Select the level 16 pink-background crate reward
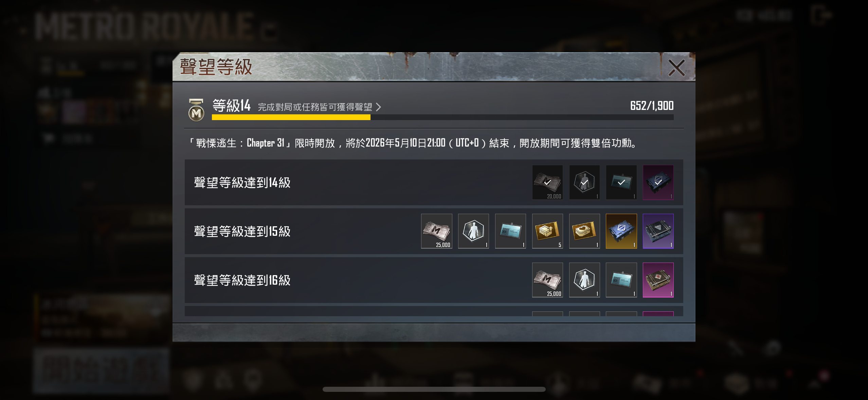This screenshot has height=400, width=868. click(658, 280)
